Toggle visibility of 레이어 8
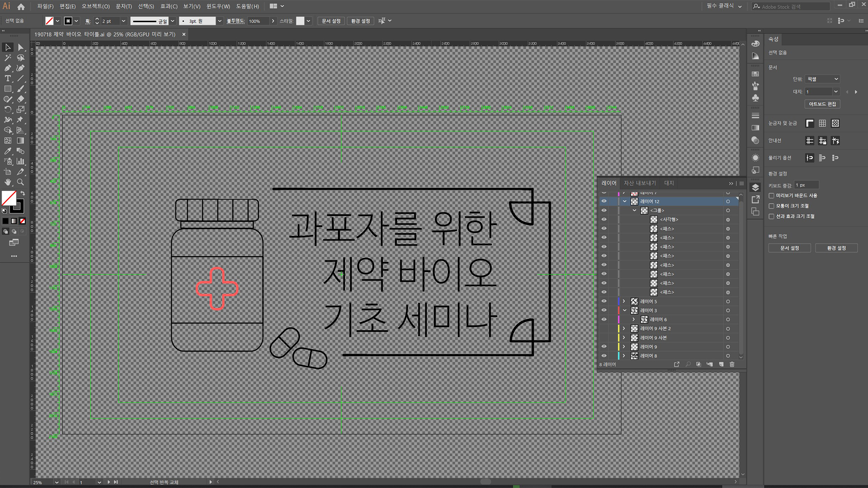This screenshot has width=868, height=488. (x=604, y=356)
